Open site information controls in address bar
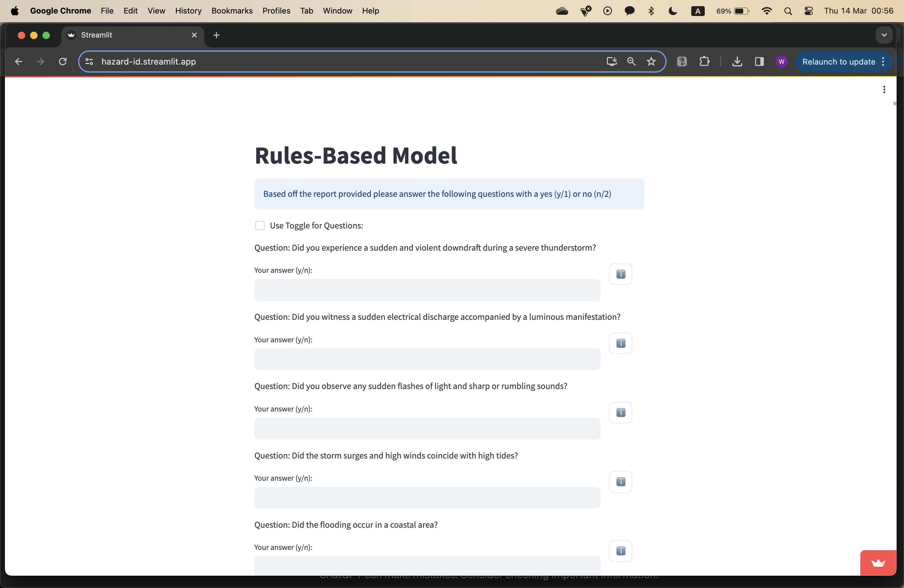The image size is (904, 588). 89,62
